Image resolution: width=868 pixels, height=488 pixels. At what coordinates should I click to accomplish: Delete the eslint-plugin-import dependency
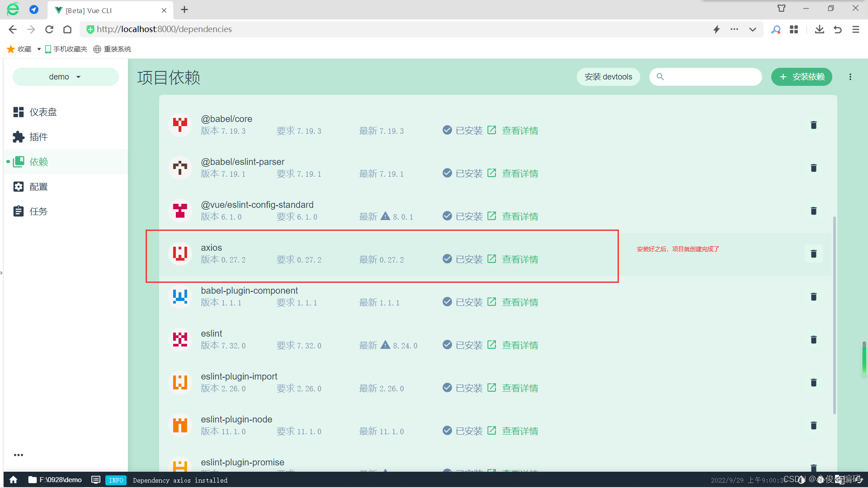click(x=813, y=383)
